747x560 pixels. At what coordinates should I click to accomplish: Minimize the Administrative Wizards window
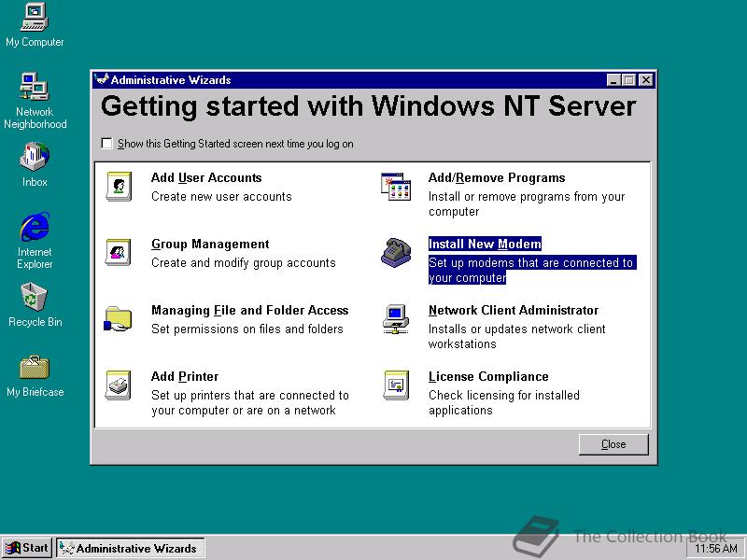[613, 80]
